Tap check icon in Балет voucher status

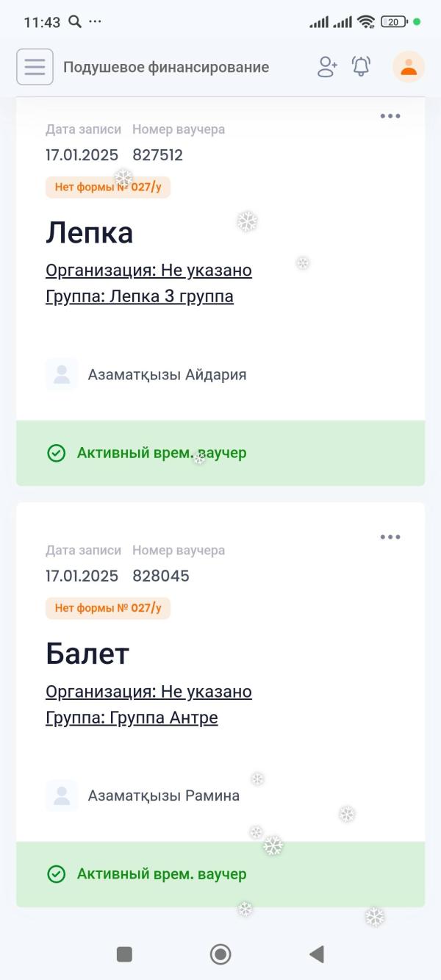pyautogui.click(x=57, y=874)
